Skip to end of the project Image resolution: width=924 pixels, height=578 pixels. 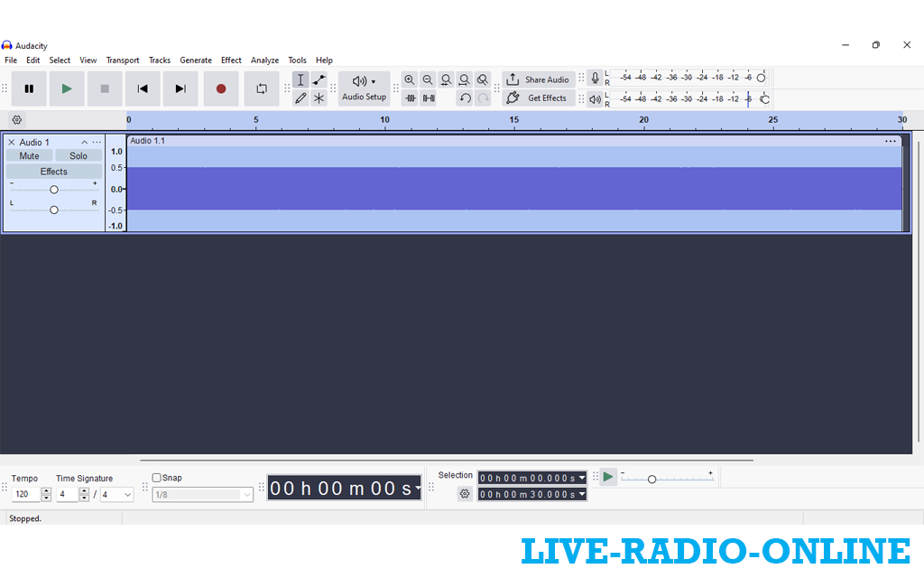click(180, 89)
